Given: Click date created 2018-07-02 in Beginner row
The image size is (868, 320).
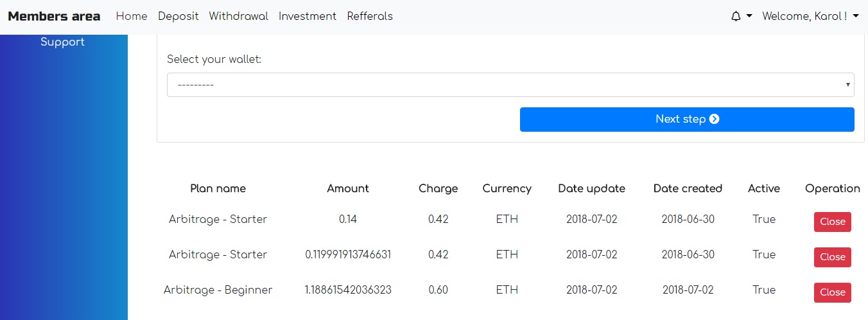Looking at the screenshot, I should (688, 290).
